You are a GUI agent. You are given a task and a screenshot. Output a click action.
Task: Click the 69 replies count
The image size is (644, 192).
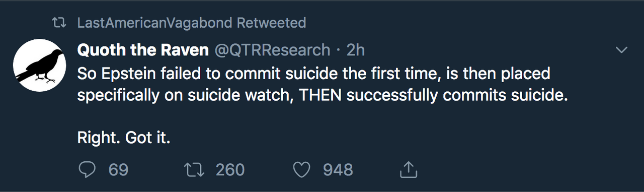[x=118, y=170]
